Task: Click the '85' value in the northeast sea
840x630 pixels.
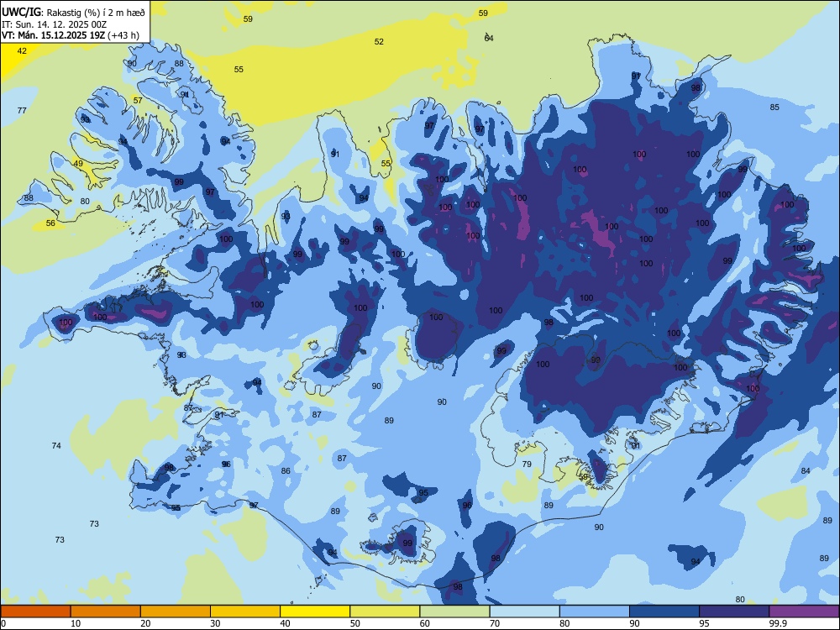Action: 774,108
